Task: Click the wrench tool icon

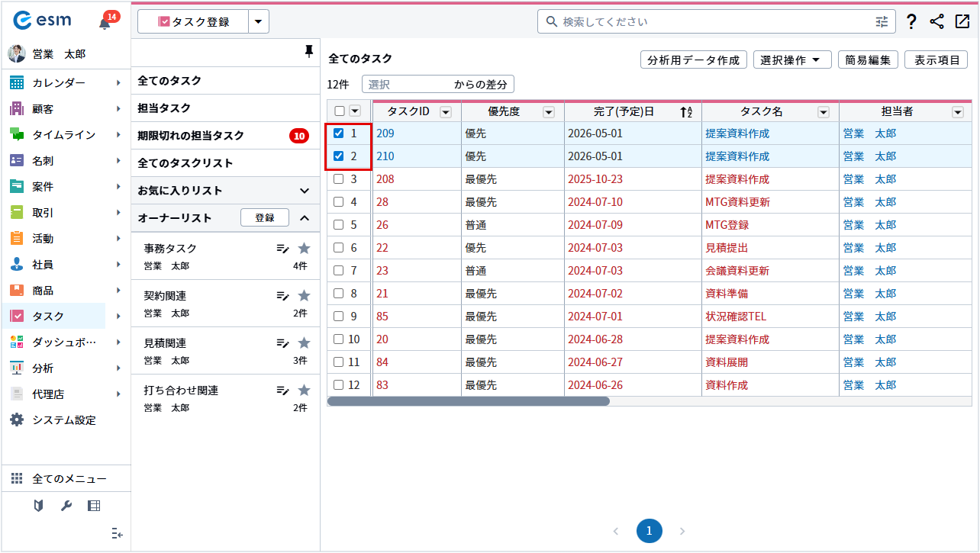Action: pos(66,506)
